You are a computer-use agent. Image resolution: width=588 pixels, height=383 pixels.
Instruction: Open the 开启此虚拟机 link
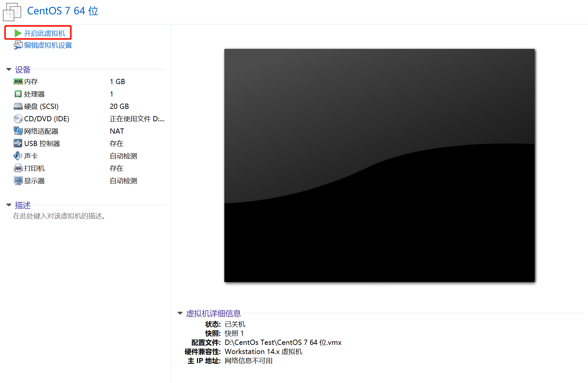point(45,33)
